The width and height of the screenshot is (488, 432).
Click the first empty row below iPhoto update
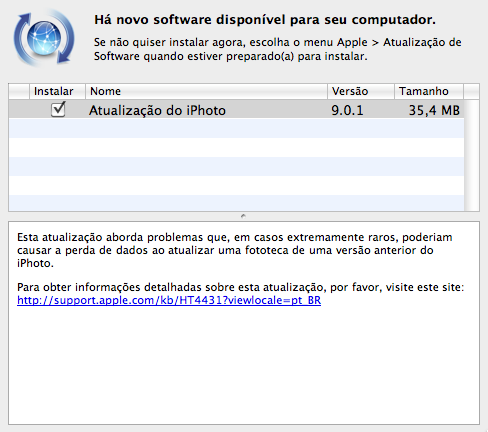pos(236,128)
